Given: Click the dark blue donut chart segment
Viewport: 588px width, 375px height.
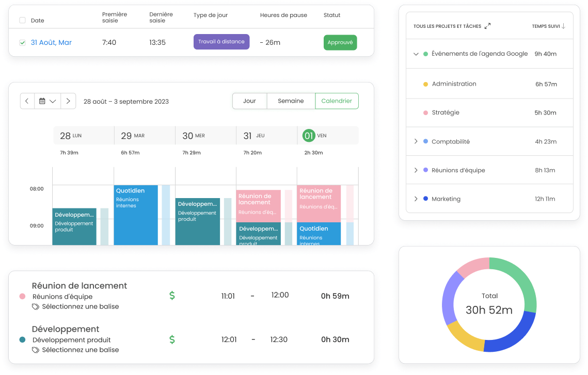Looking at the screenshot, I should (x=513, y=336).
